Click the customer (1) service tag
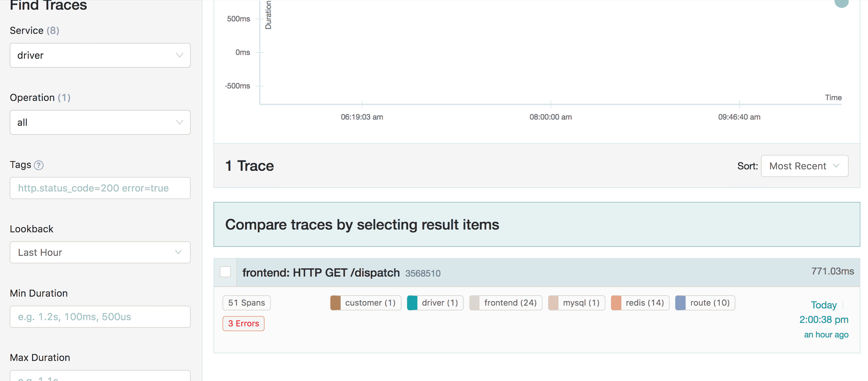Image resolution: width=868 pixels, height=381 pixels. pyautogui.click(x=370, y=303)
